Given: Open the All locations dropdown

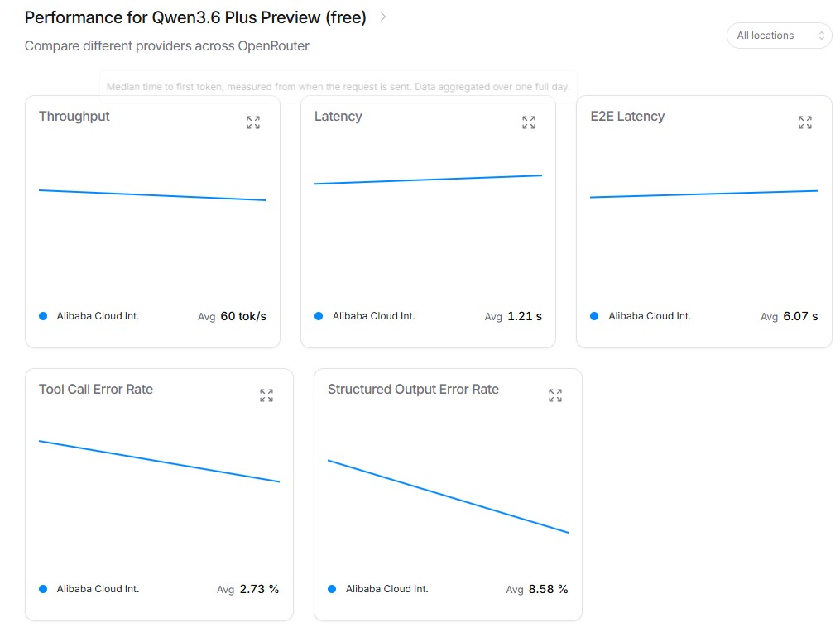Looking at the screenshot, I should point(779,36).
